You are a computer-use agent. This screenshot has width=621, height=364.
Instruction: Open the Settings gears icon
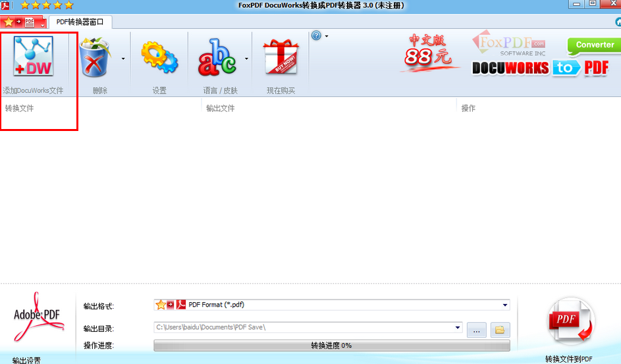[x=159, y=57]
